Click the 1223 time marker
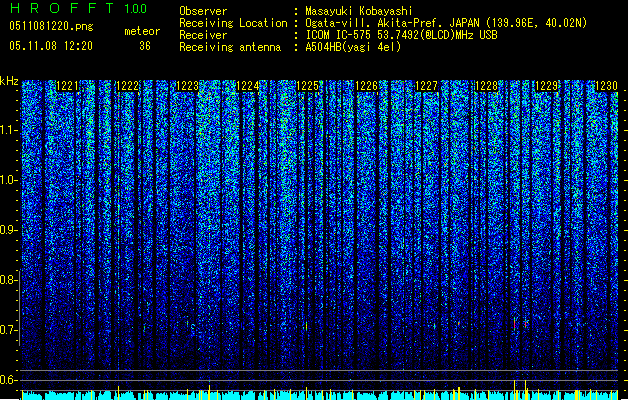629x400 pixels. [x=187, y=86]
